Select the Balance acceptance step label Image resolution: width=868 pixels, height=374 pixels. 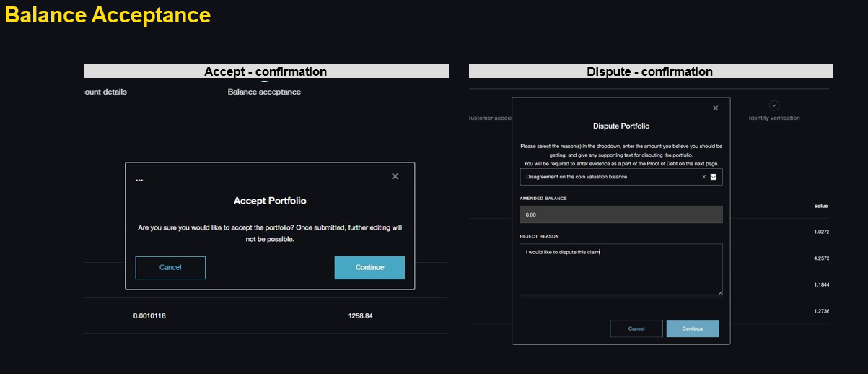click(264, 92)
